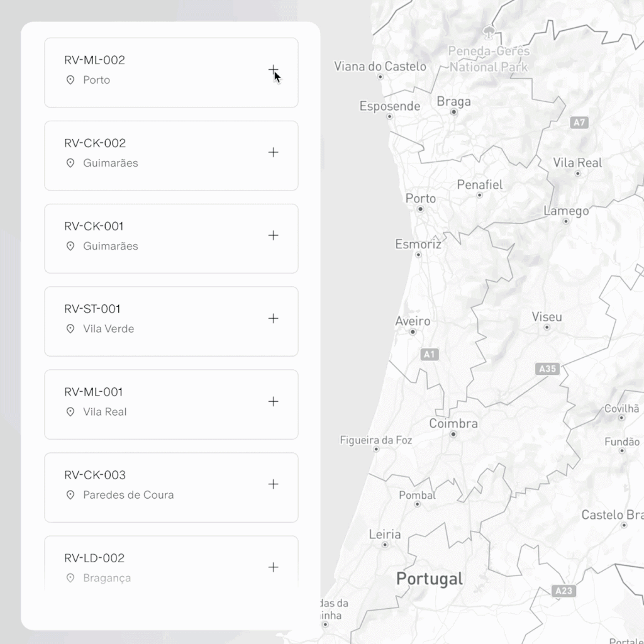644x644 pixels.
Task: Expand the RV-CK-002 card plus icon
Action: (273, 152)
